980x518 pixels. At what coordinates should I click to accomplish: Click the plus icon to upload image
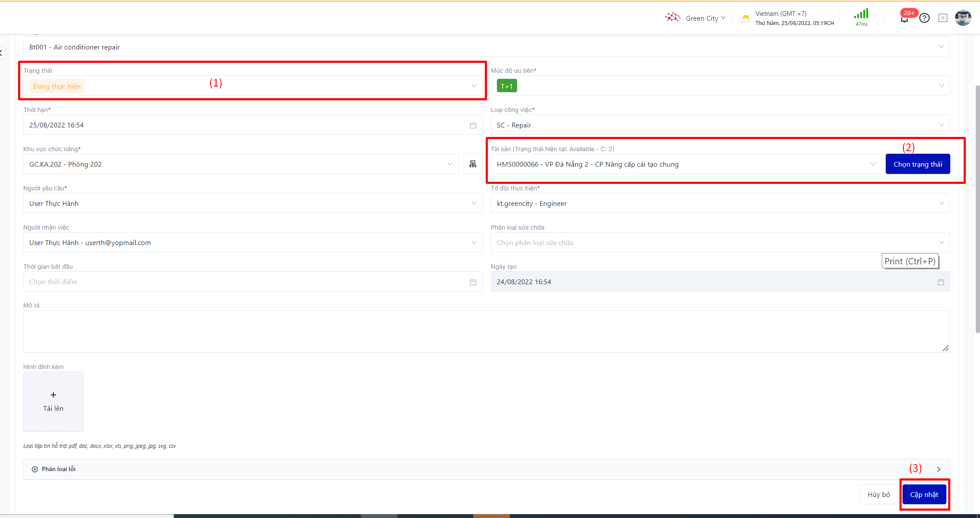click(53, 395)
